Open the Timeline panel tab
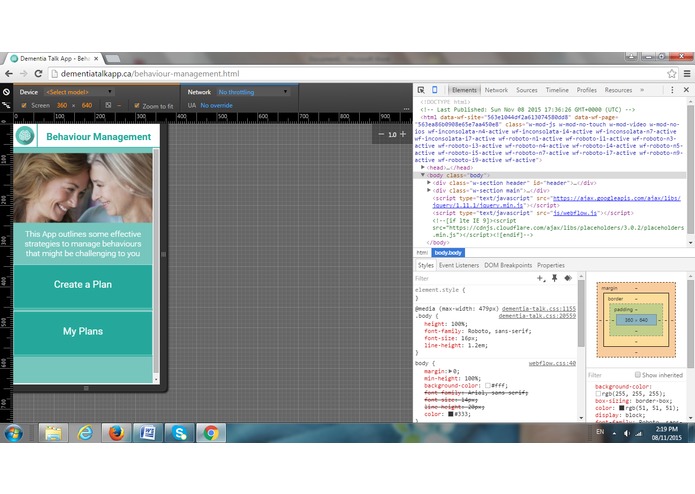Image resolution: width=695 pixels, height=494 pixels. pyautogui.click(x=557, y=90)
